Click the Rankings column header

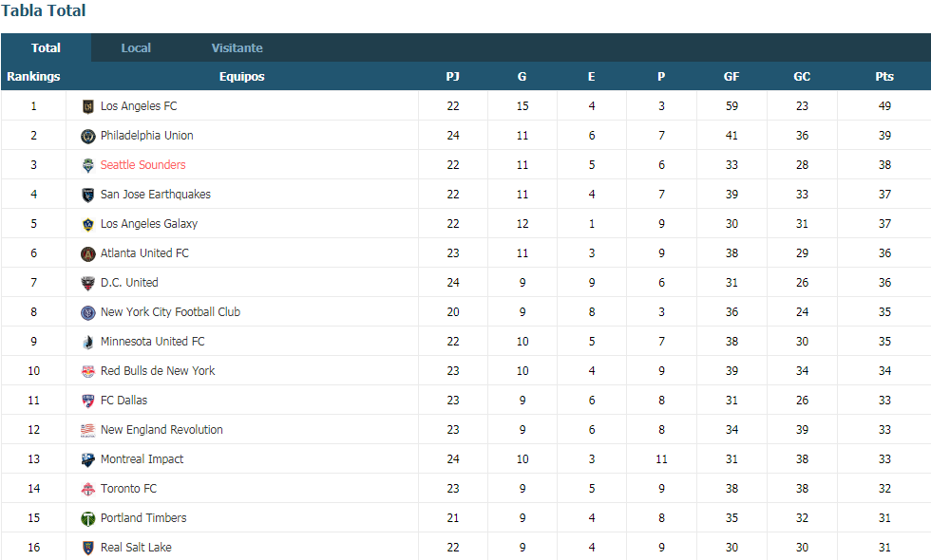[33, 77]
